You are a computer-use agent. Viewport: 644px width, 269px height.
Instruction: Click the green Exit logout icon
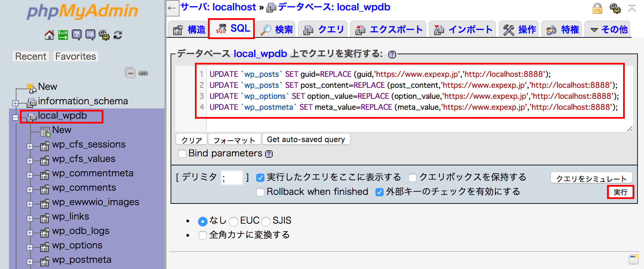(x=63, y=35)
